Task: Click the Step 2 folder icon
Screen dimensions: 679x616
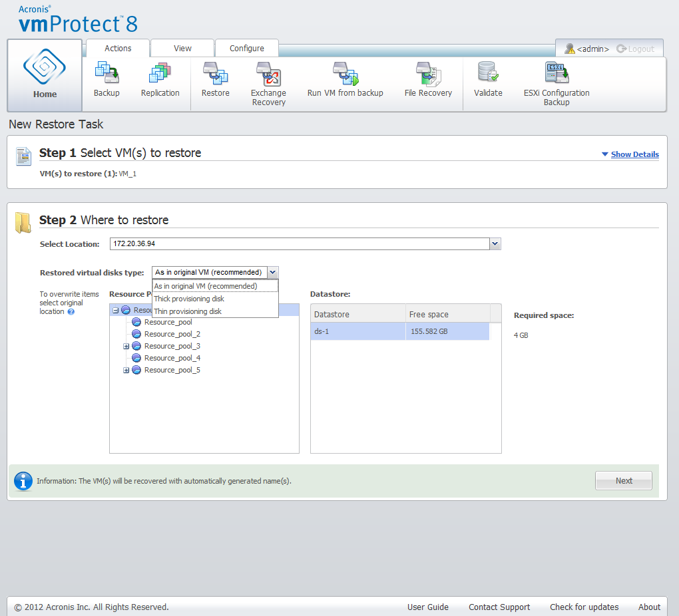Action: click(23, 222)
